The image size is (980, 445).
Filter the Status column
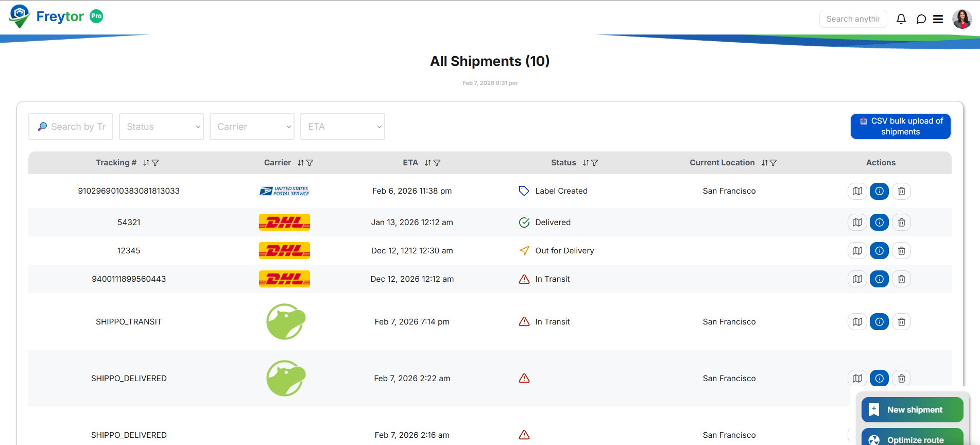[x=595, y=163]
